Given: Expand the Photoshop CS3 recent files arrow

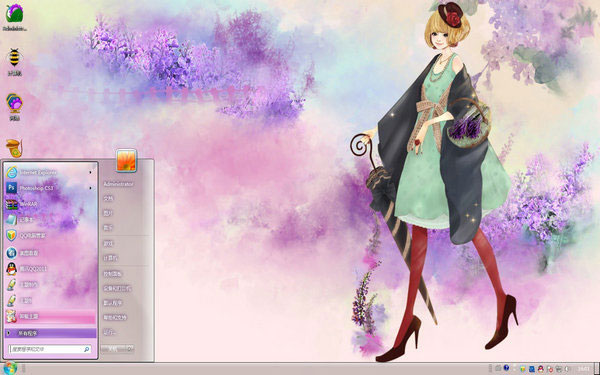Looking at the screenshot, I should tap(91, 188).
